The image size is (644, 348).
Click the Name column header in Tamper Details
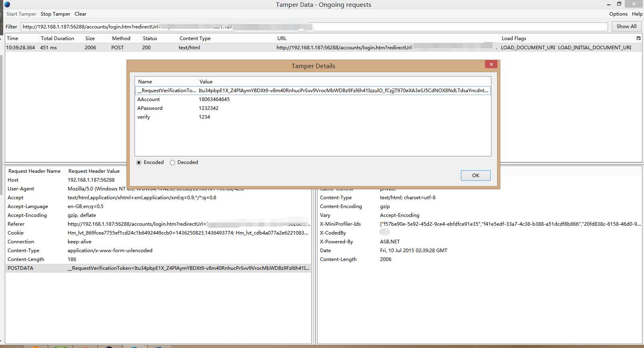[x=166, y=81]
